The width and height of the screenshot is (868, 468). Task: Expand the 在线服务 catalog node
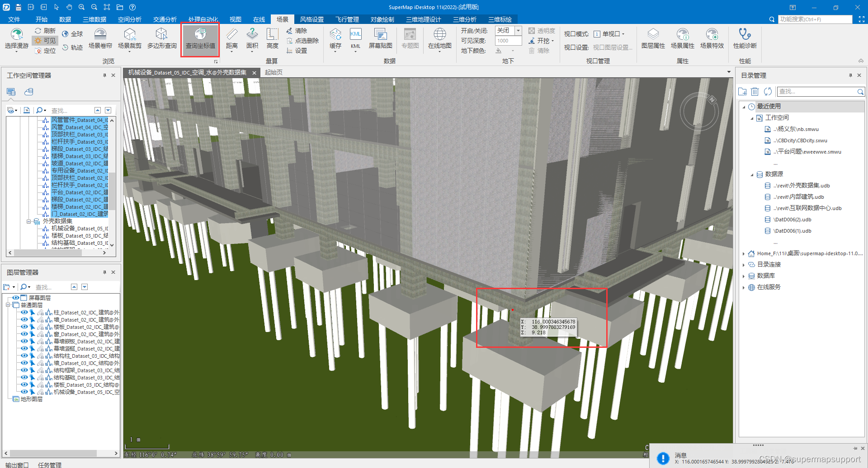pyautogui.click(x=744, y=287)
